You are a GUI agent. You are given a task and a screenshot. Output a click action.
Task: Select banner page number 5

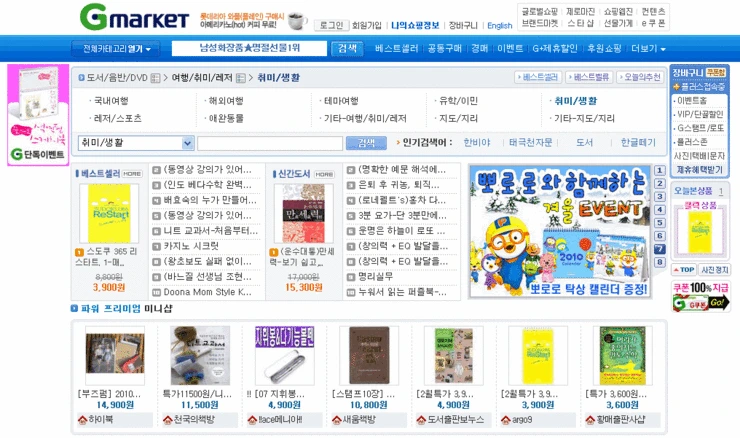pyautogui.click(x=660, y=223)
